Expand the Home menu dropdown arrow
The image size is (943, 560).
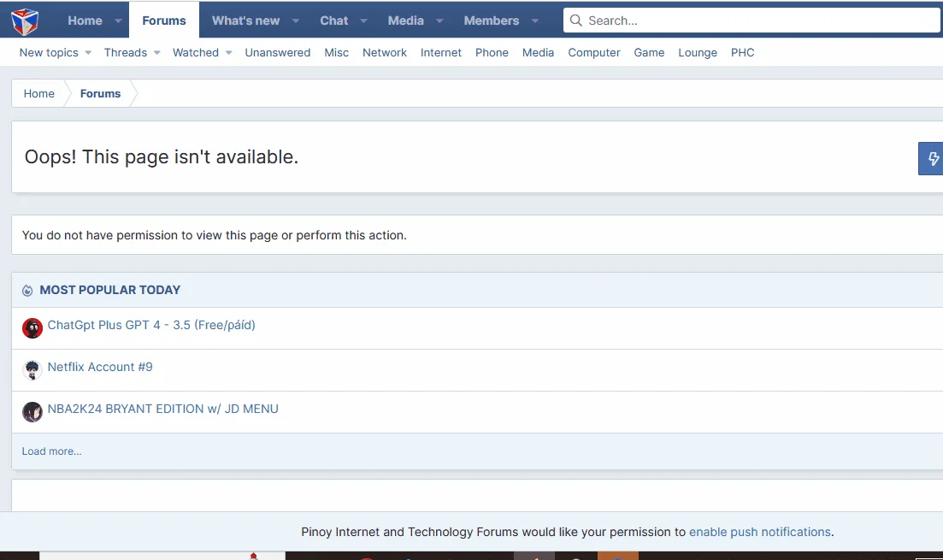coord(119,21)
